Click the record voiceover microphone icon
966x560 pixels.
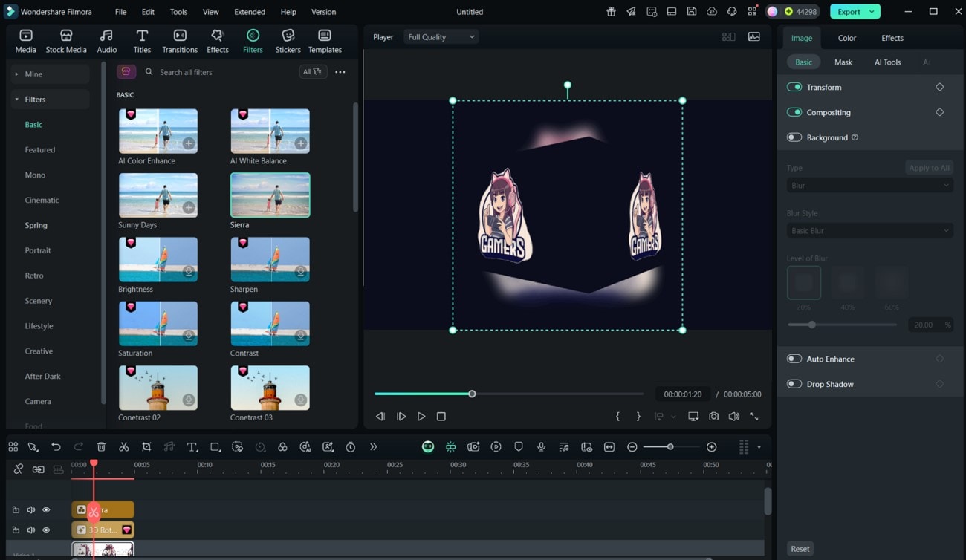[541, 446]
